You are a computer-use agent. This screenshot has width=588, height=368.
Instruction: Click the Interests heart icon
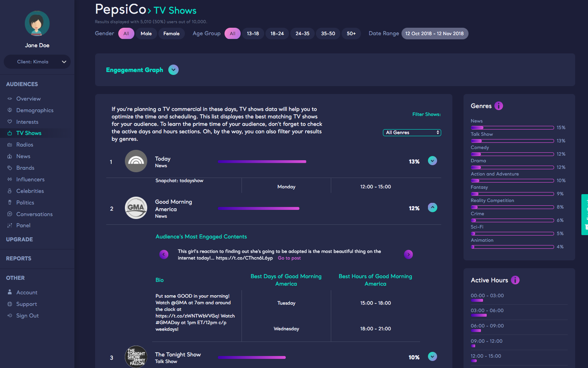click(10, 122)
